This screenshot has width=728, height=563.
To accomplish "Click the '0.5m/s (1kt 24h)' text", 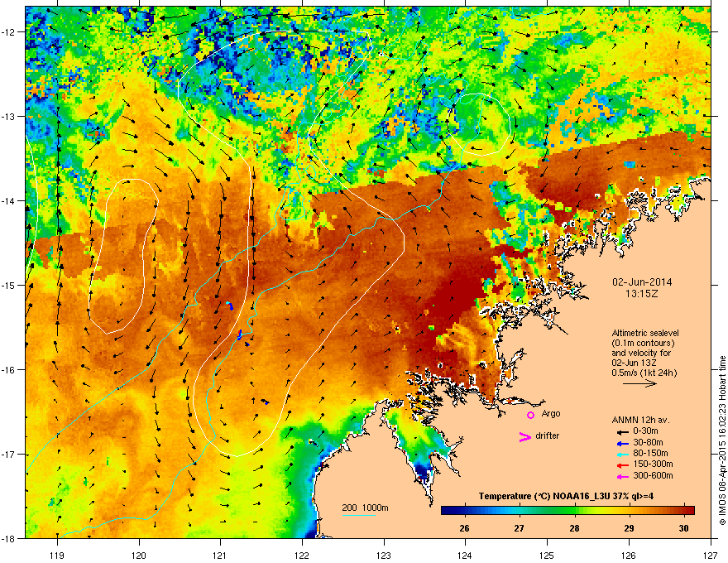I will tap(644, 373).
